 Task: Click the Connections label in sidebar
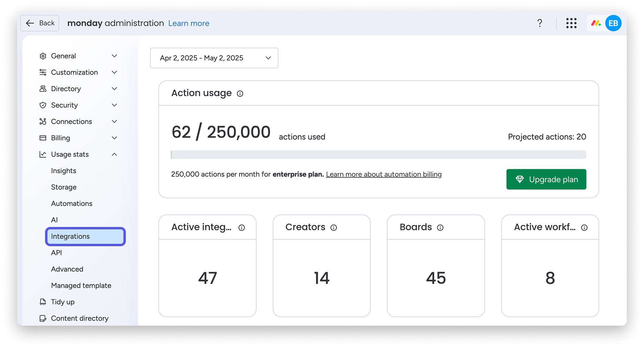(x=72, y=121)
